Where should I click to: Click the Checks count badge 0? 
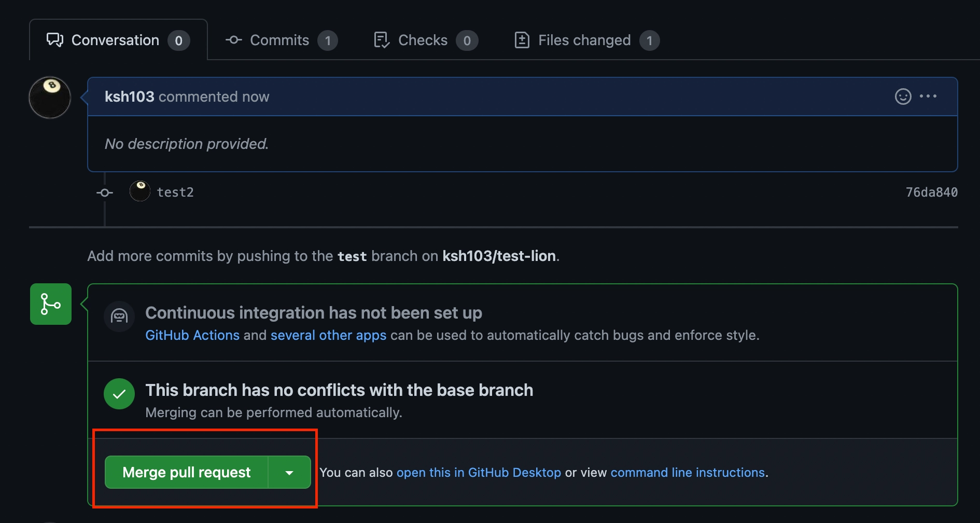pos(467,40)
